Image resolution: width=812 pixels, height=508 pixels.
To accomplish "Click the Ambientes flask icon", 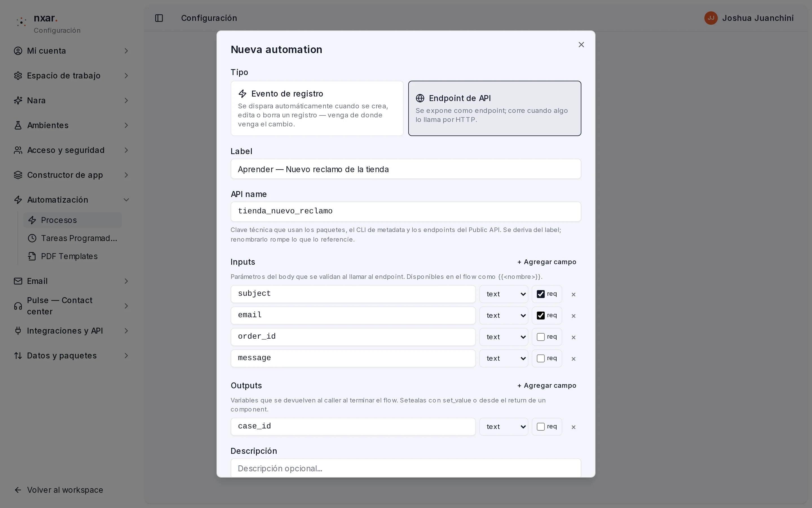I will pos(18,125).
